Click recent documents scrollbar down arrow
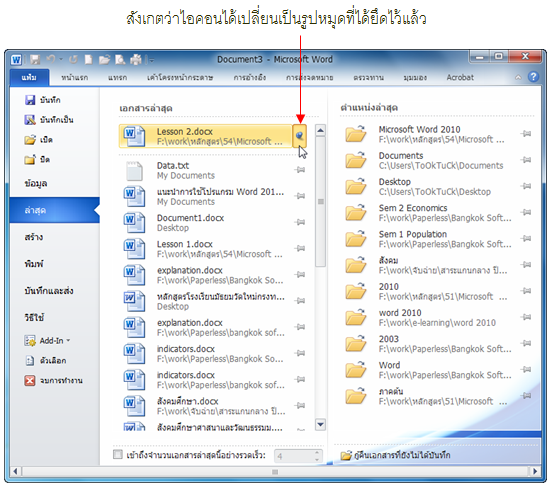This screenshot has height=484, width=550. (x=320, y=424)
